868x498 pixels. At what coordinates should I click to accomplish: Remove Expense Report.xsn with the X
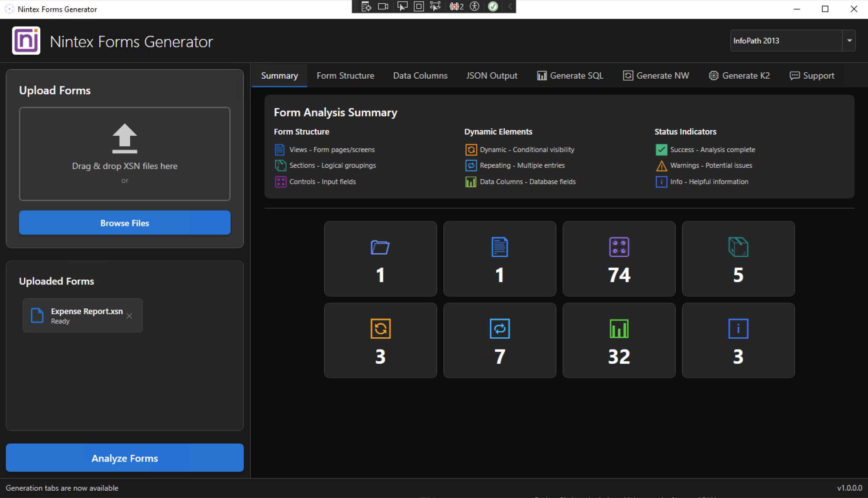(x=129, y=316)
